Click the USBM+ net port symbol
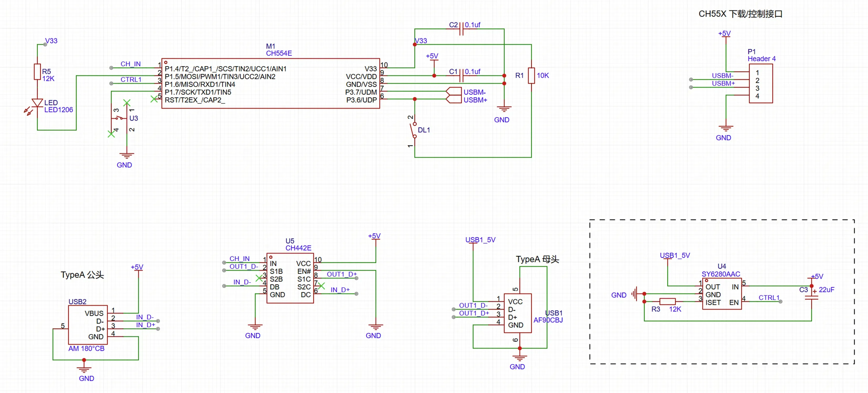The image size is (868, 393). (453, 99)
